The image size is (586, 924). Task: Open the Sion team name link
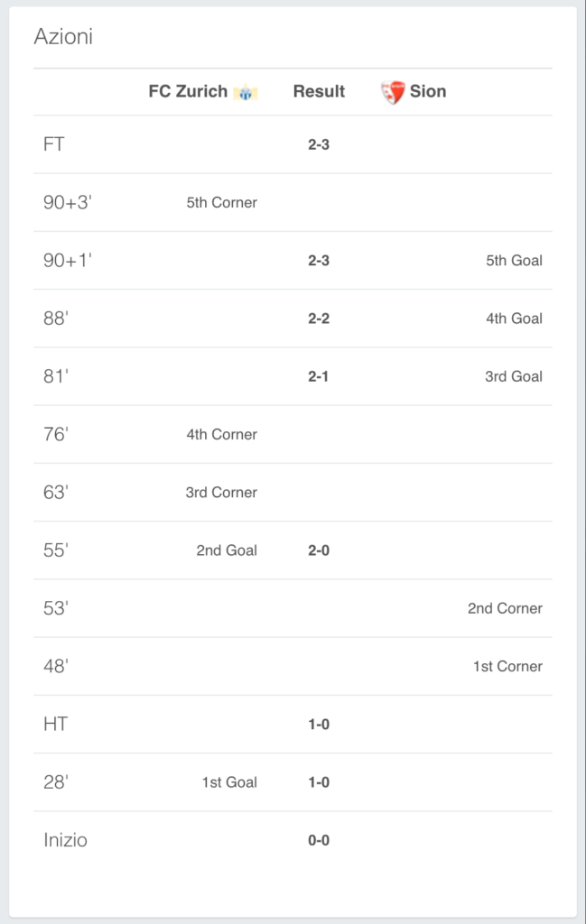[x=428, y=91]
